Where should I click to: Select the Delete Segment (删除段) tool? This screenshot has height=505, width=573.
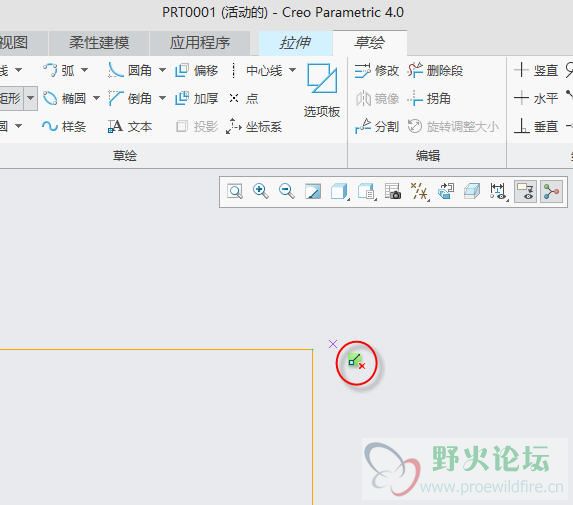click(435, 70)
